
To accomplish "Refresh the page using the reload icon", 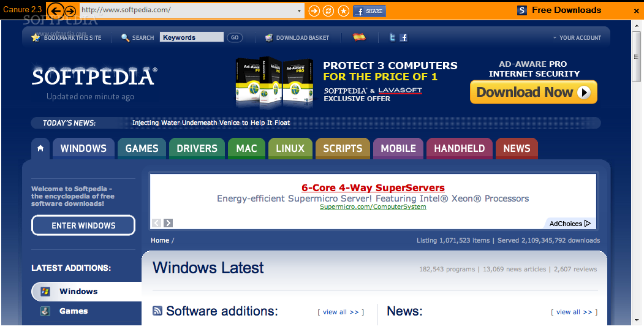I will (x=328, y=10).
